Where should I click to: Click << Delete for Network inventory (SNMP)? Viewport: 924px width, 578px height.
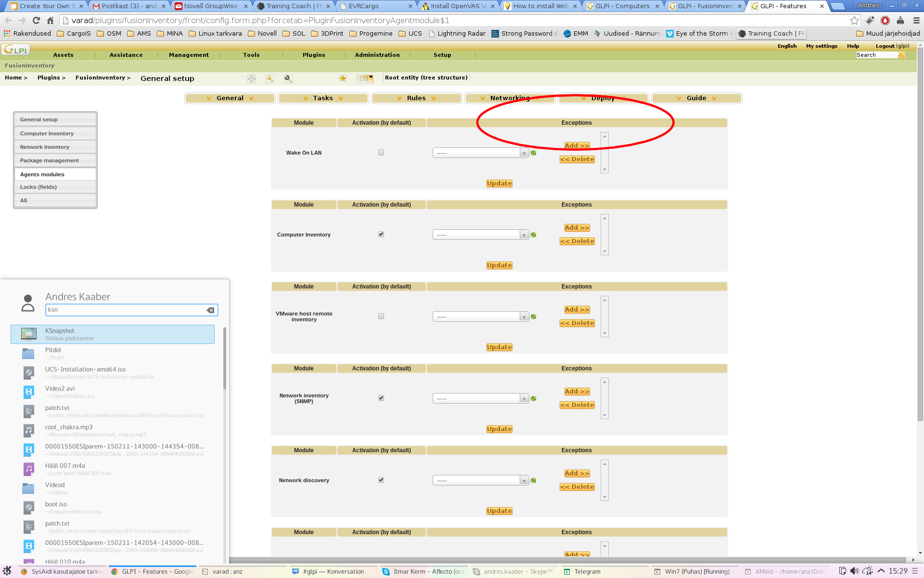click(x=577, y=405)
